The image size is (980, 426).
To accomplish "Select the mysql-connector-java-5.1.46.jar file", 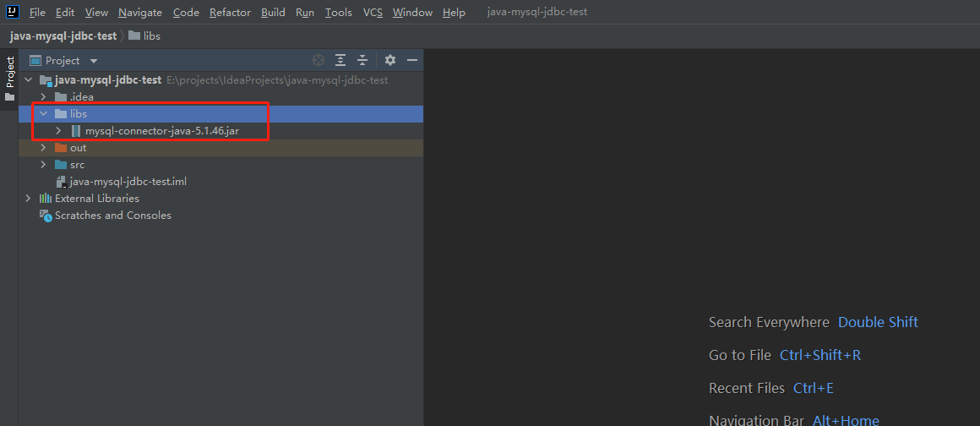I will pos(221,131).
